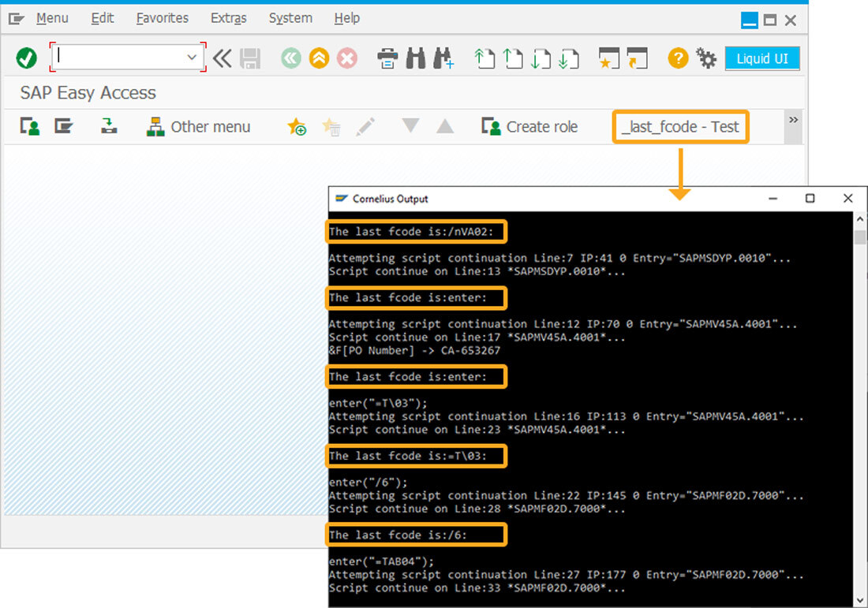This screenshot has width=868, height=608.
Task: Open the command field dropdown arrow
Action: click(x=192, y=57)
